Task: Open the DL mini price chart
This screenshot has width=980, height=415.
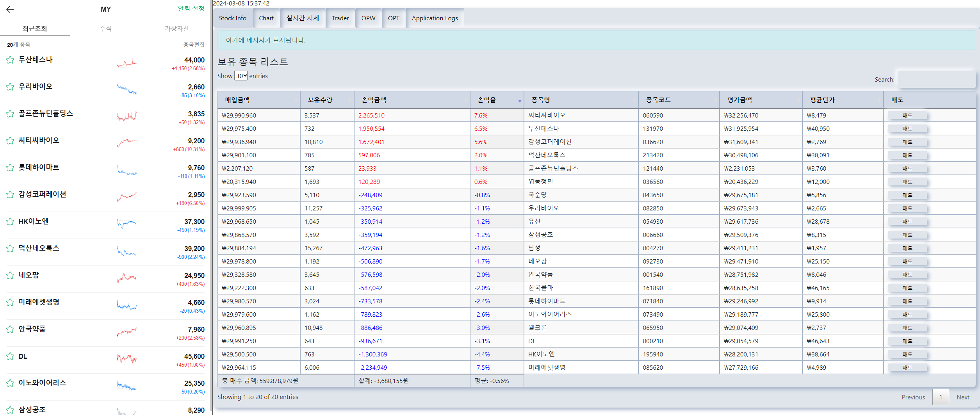Action: click(x=127, y=358)
